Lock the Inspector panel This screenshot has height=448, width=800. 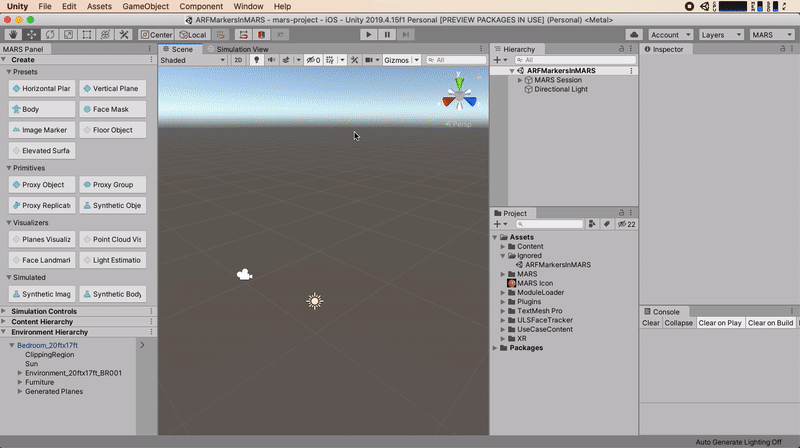783,49
